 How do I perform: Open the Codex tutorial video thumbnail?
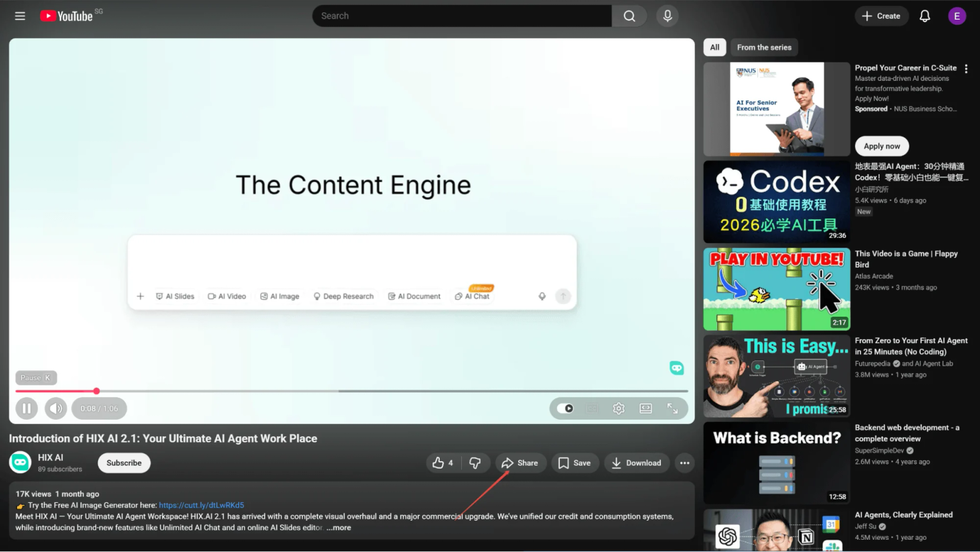[x=777, y=202]
